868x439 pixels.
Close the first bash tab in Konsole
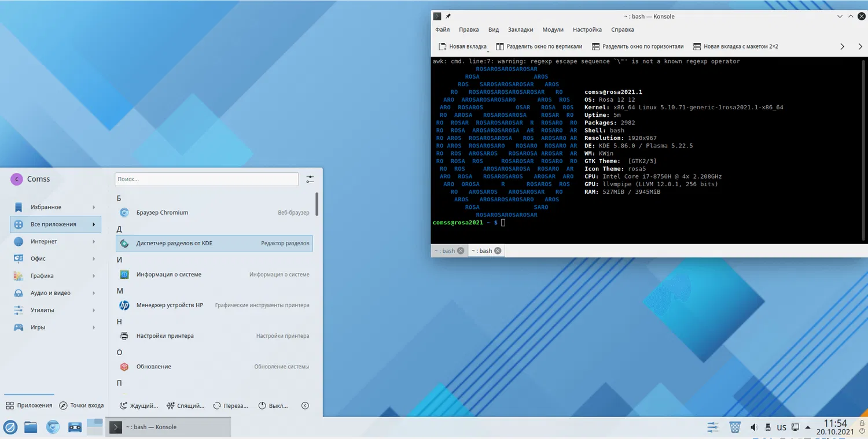coord(461,251)
